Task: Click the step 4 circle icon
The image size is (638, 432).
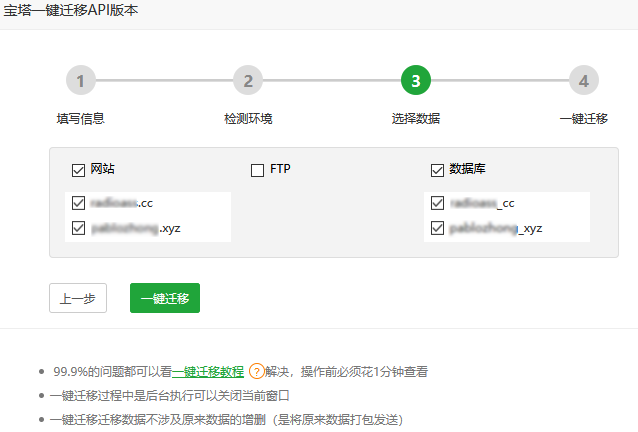Action: point(583,81)
